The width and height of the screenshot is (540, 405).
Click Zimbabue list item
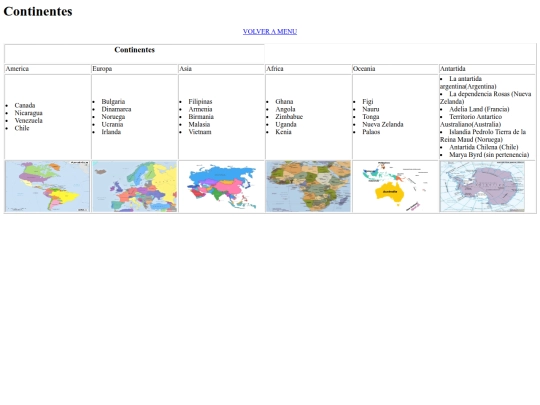(289, 117)
